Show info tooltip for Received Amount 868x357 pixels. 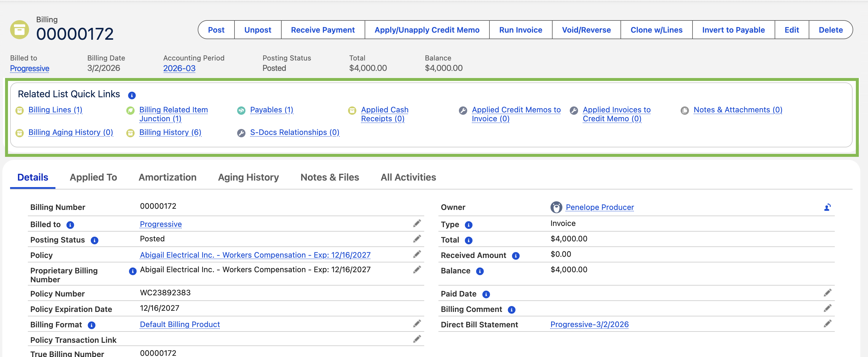516,256
